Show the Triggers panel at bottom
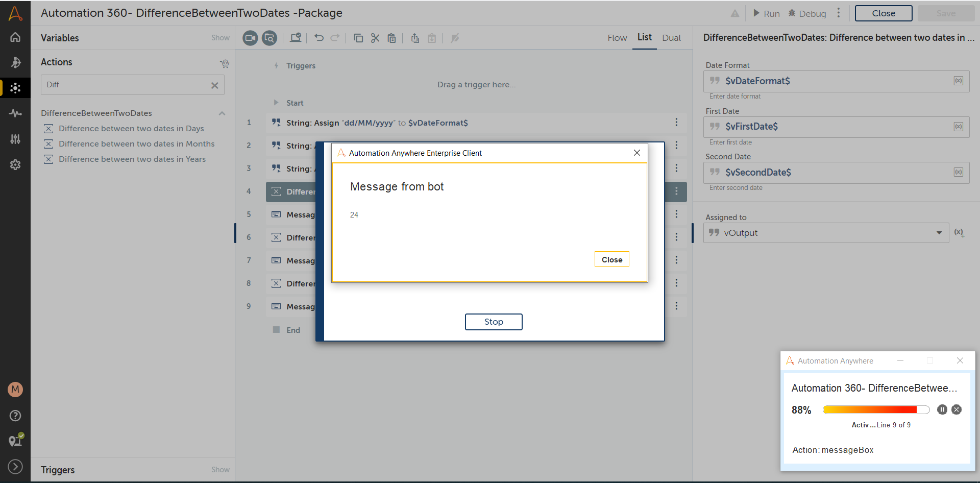Viewport: 980px width, 483px height. [x=220, y=470]
